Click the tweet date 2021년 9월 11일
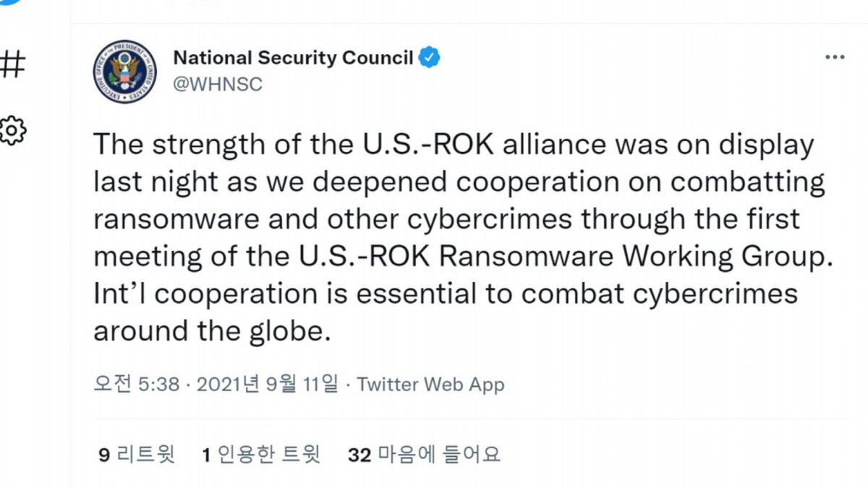 (x=267, y=385)
